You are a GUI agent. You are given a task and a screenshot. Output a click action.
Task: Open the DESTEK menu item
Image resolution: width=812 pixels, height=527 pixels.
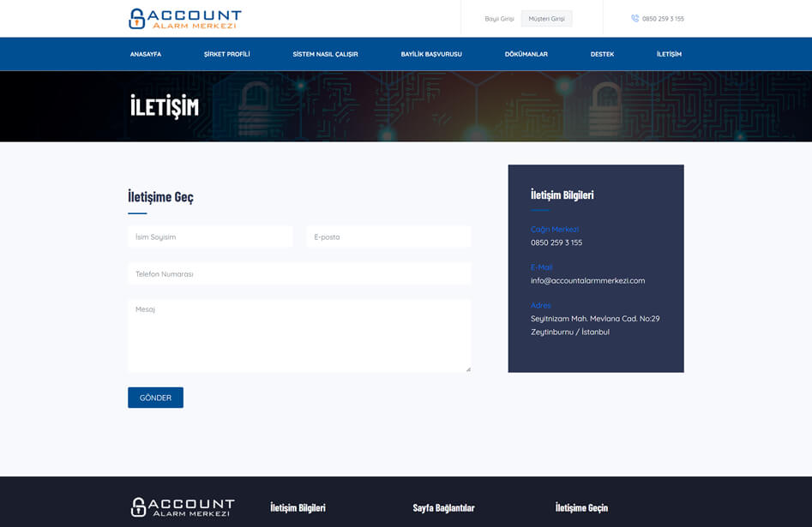point(602,54)
